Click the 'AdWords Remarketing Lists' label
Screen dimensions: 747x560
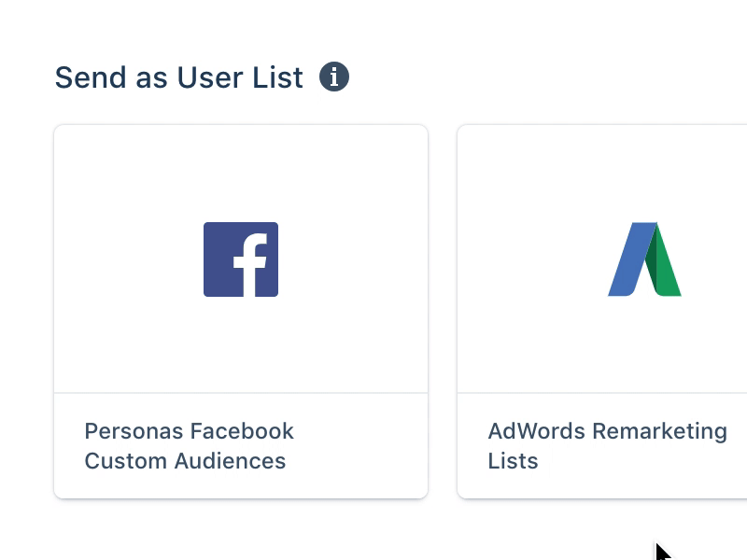click(608, 445)
